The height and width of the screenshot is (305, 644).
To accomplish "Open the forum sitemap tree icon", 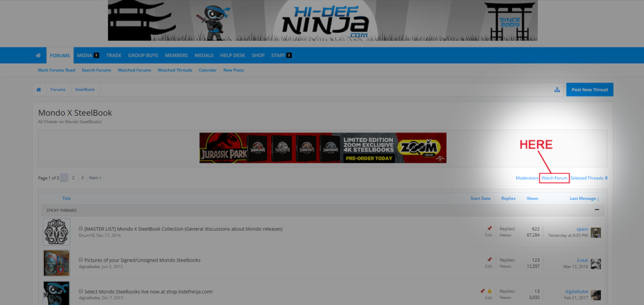I will point(557,90).
